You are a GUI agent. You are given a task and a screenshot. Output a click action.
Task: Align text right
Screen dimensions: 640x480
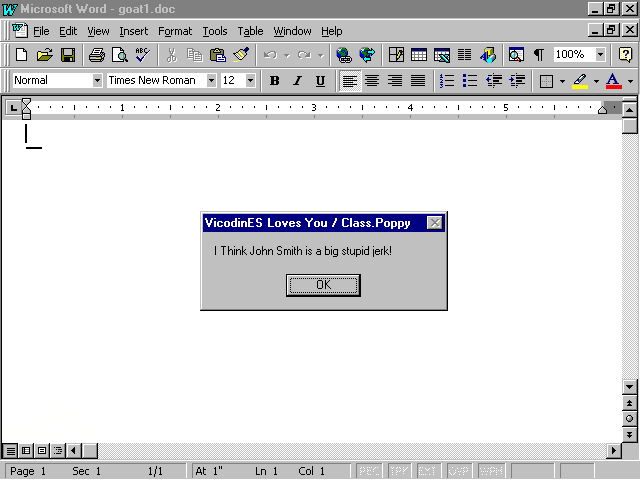pyautogui.click(x=395, y=80)
